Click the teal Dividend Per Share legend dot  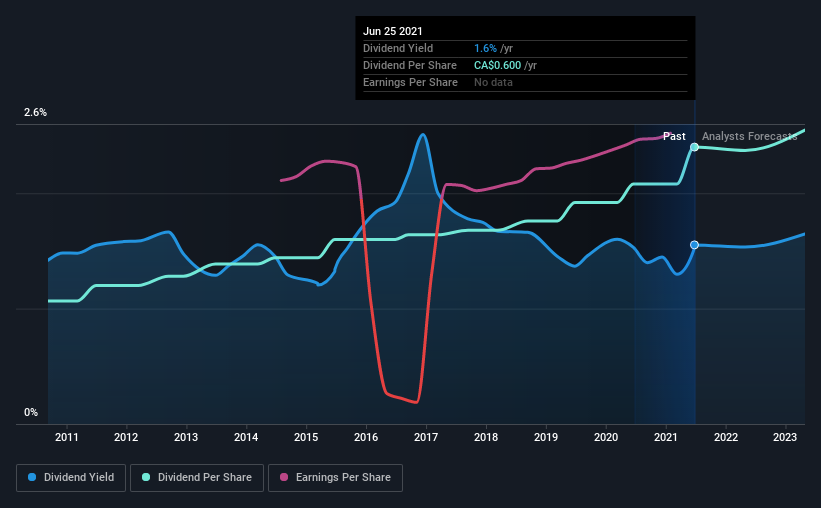coord(146,477)
